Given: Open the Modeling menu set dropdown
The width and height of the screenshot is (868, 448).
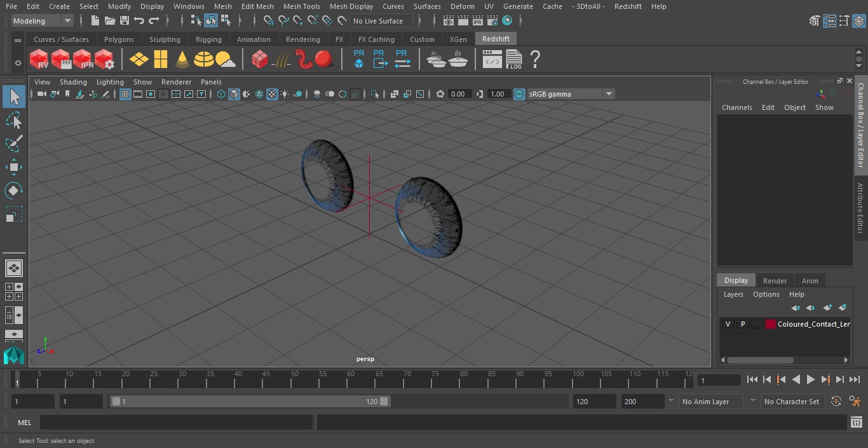Looking at the screenshot, I should click(43, 21).
